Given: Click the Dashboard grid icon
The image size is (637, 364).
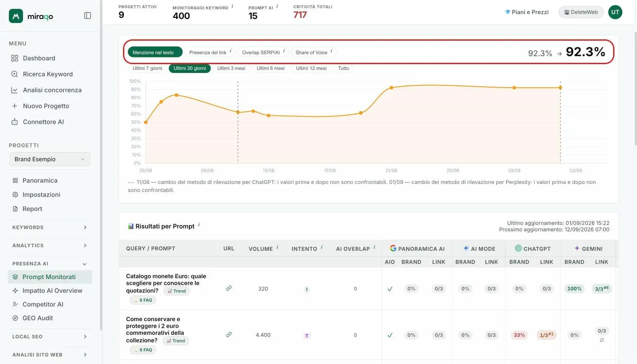Looking at the screenshot, I should tap(15, 58).
